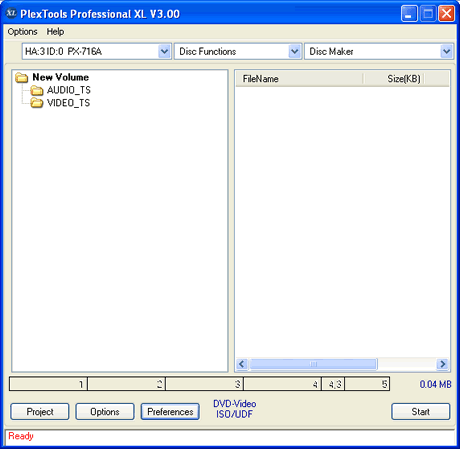Click capacity gauge segment labeled 4.3

[333, 384]
